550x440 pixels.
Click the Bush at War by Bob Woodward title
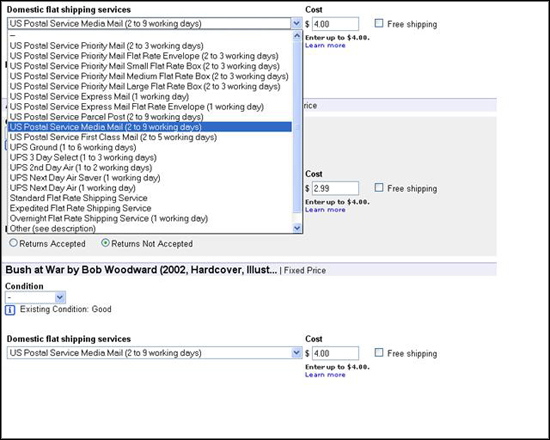click(141, 270)
